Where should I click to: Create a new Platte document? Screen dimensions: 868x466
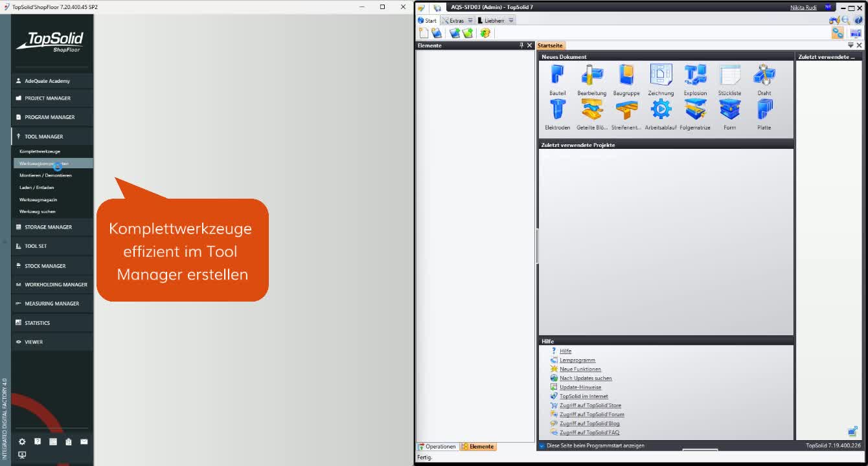pyautogui.click(x=764, y=115)
